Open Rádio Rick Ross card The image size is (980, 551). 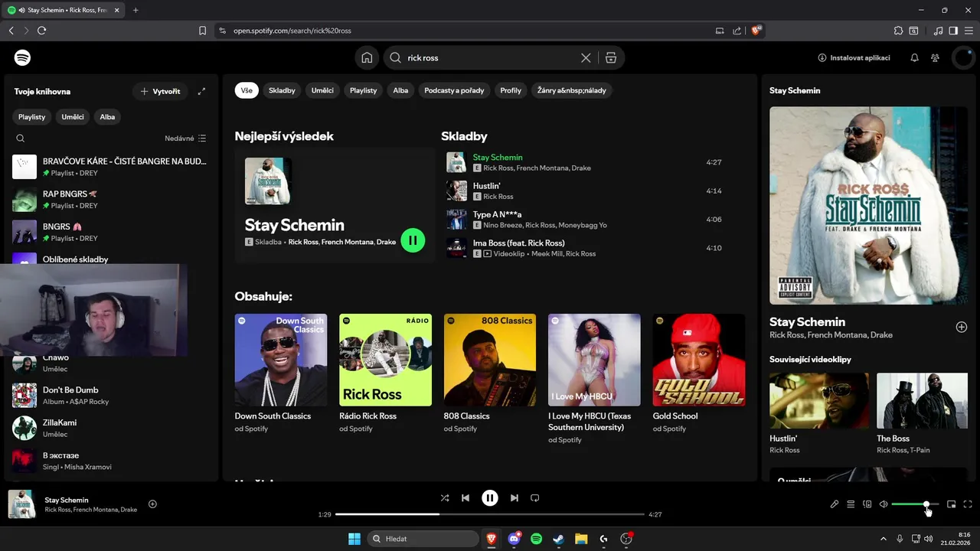[385, 373]
